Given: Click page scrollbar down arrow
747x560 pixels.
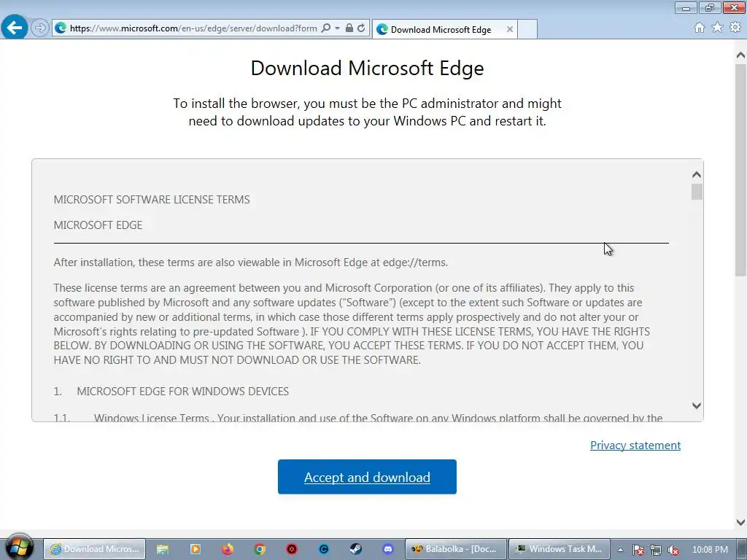Looking at the screenshot, I should 740,522.
